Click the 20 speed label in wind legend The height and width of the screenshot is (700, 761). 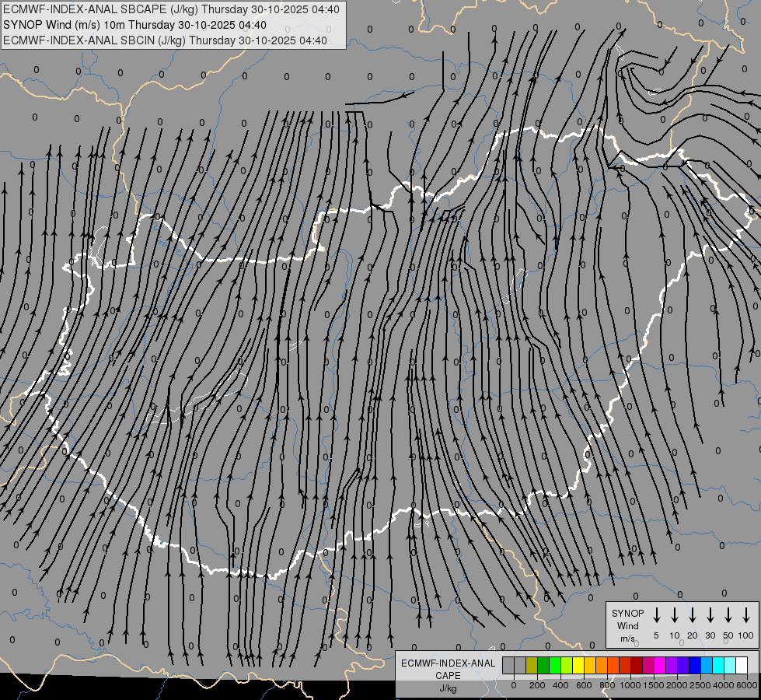point(692,635)
